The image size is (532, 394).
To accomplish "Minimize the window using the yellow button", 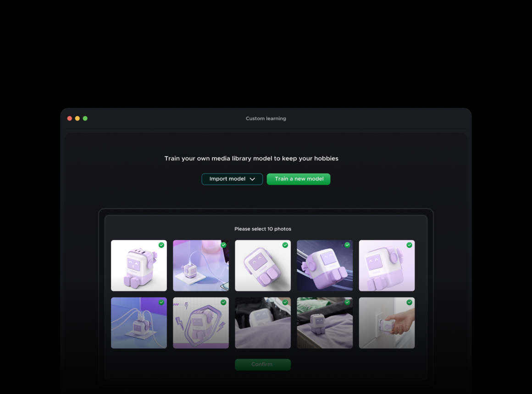I will [78, 119].
